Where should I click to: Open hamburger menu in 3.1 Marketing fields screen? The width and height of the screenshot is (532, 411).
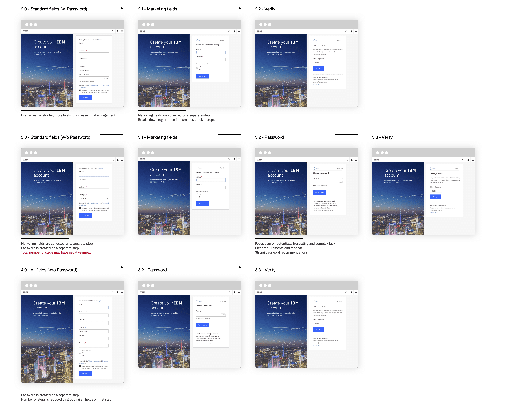tap(239, 159)
